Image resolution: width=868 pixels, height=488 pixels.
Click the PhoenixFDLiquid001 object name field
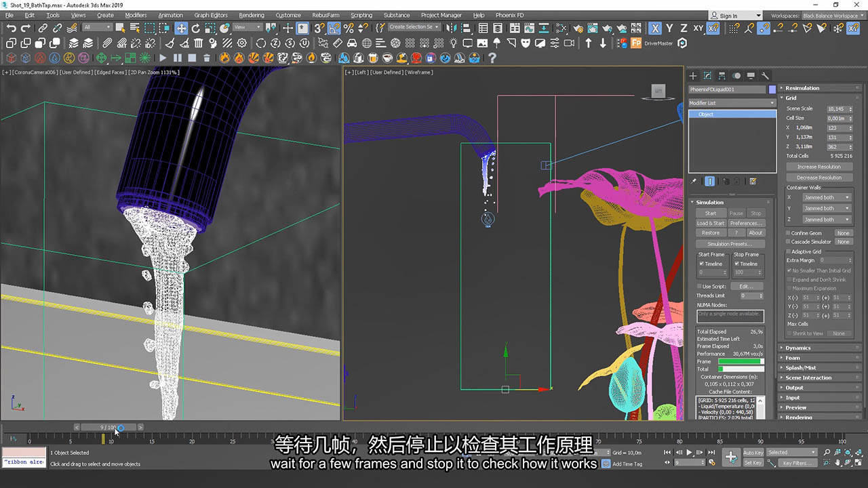tap(727, 89)
